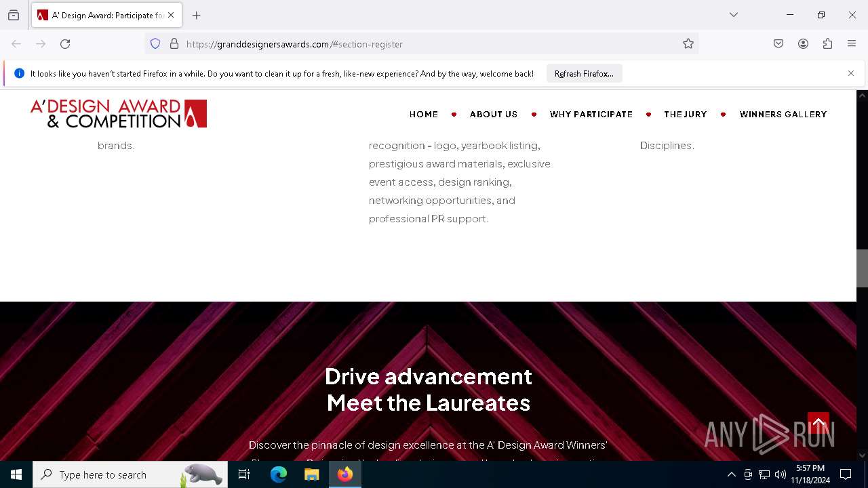
Task: Click 'professional PR support.' text
Action: [429, 219]
